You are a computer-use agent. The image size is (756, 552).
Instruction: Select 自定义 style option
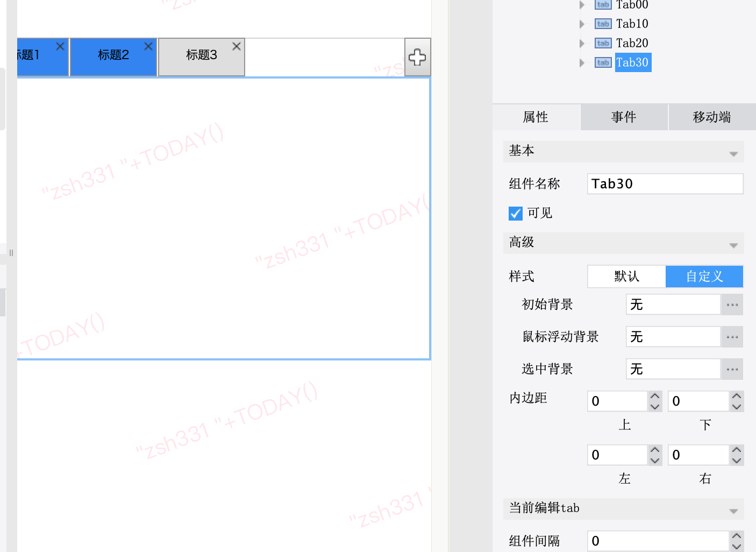(x=704, y=277)
